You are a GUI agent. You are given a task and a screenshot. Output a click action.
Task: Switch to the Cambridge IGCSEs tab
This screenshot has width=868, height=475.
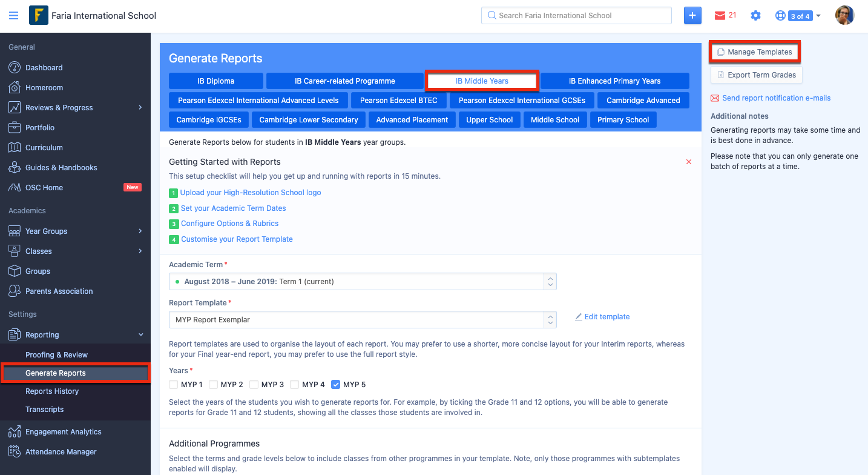(209, 119)
